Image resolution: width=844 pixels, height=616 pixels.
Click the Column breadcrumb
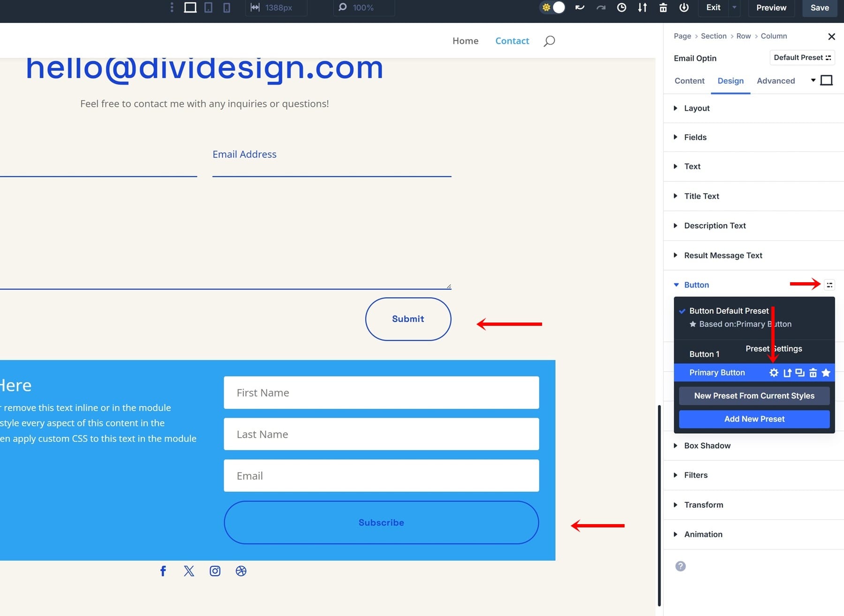[774, 36]
